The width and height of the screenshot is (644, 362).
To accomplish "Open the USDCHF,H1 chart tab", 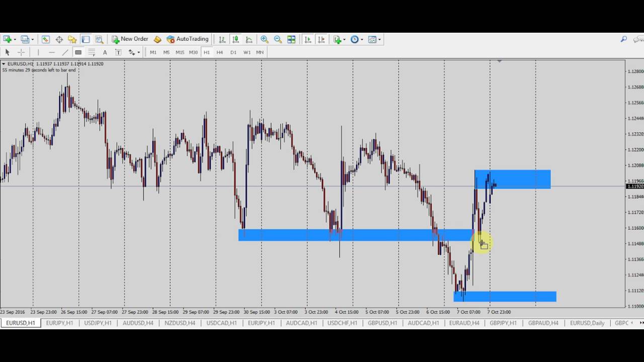I will point(342,323).
